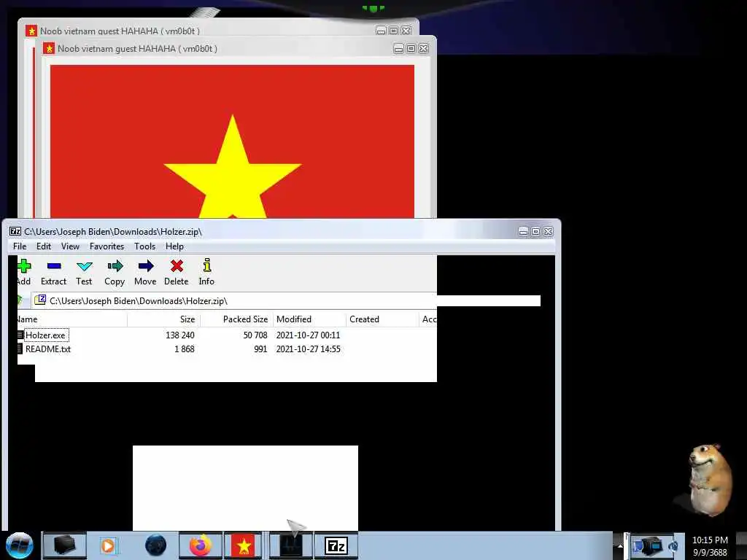Click the flag icon in front vm0b0t title

click(x=49, y=48)
